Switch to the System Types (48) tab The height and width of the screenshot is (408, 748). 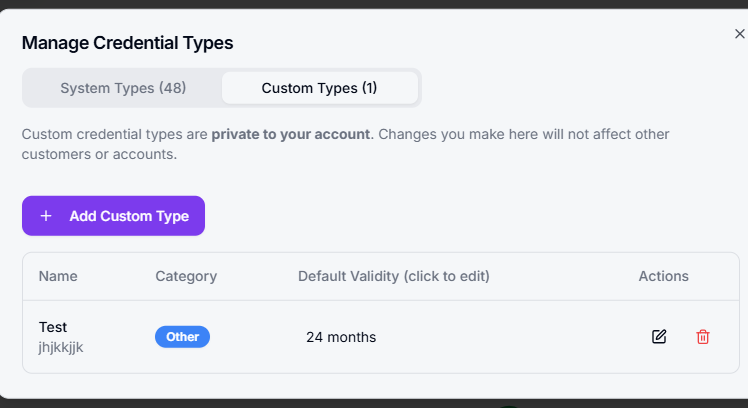tap(123, 88)
